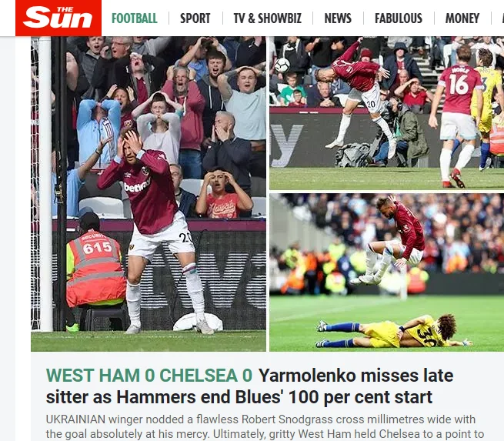The image size is (504, 441).
Task: Open the large photo of Yarmolenko holding his head
Action: click(149, 194)
